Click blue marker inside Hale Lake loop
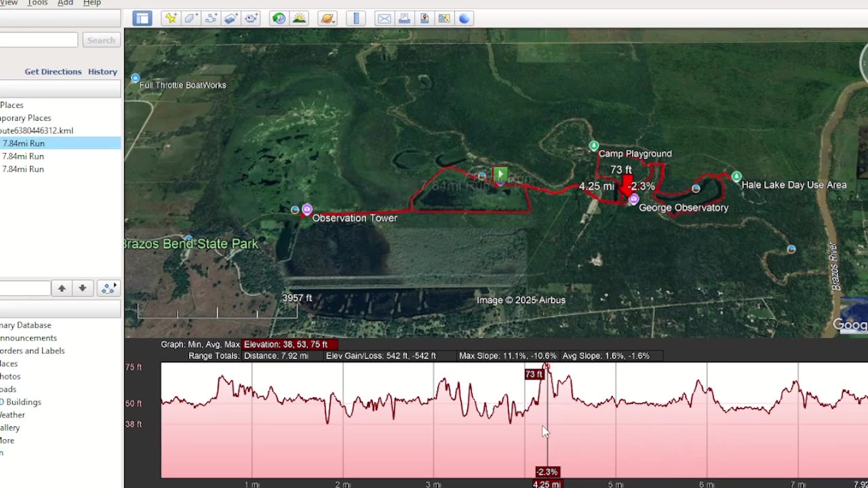 click(x=696, y=188)
